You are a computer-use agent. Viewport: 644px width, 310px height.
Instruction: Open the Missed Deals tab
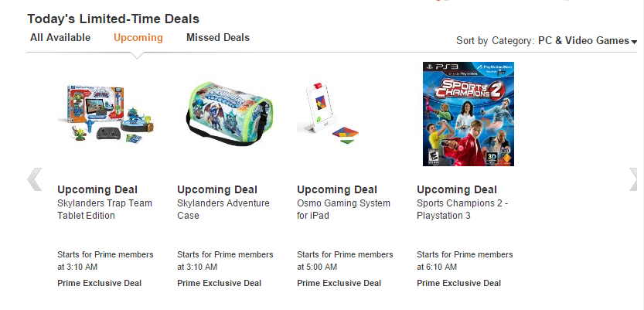click(x=218, y=37)
